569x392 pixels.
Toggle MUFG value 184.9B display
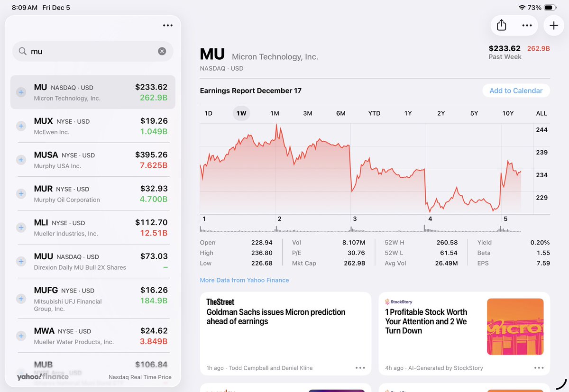click(x=154, y=301)
